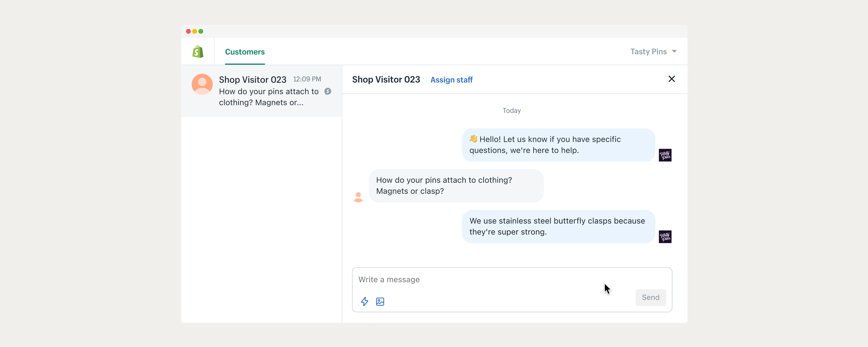Switch to the Customers tab
This screenshot has width=868, height=347.
[x=245, y=52]
